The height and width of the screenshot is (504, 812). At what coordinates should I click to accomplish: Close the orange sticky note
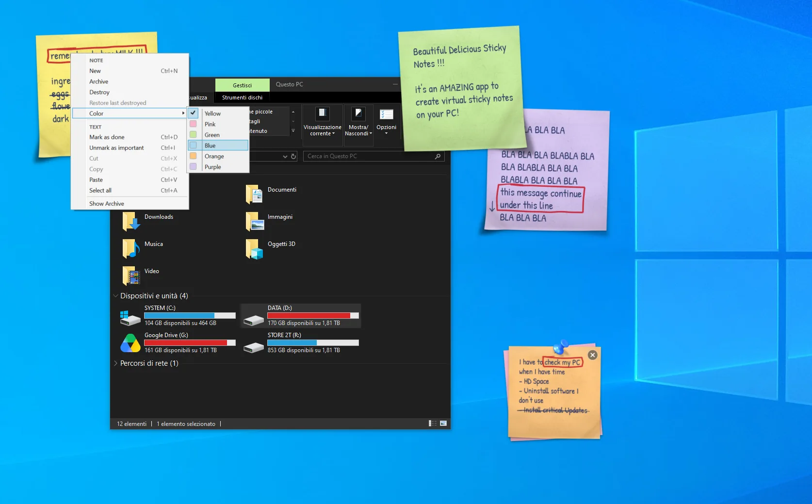click(x=592, y=355)
